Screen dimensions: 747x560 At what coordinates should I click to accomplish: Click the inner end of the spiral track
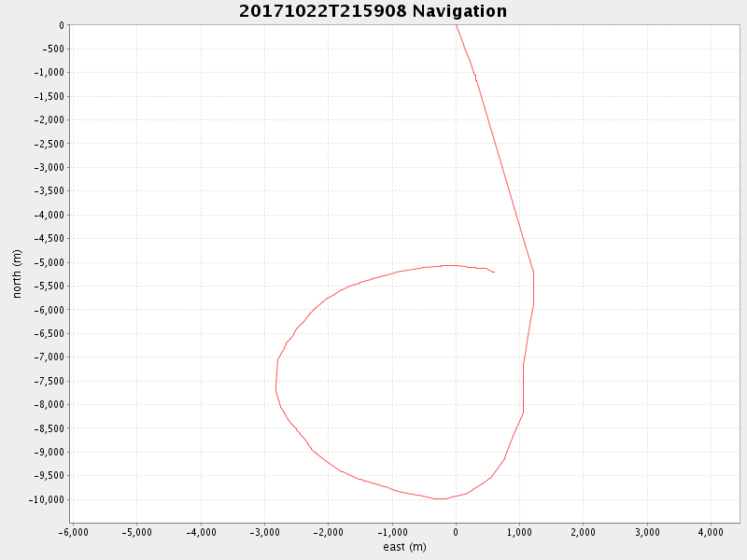click(x=493, y=272)
